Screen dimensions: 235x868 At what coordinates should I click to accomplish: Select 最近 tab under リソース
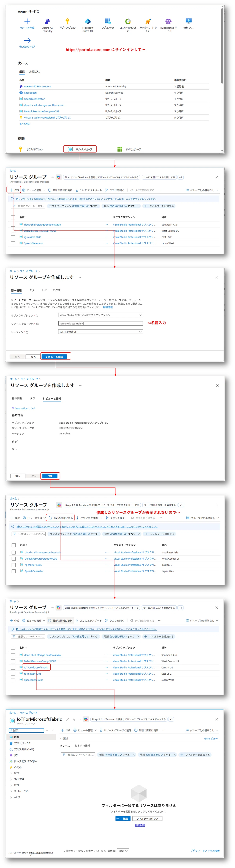coord(22,72)
